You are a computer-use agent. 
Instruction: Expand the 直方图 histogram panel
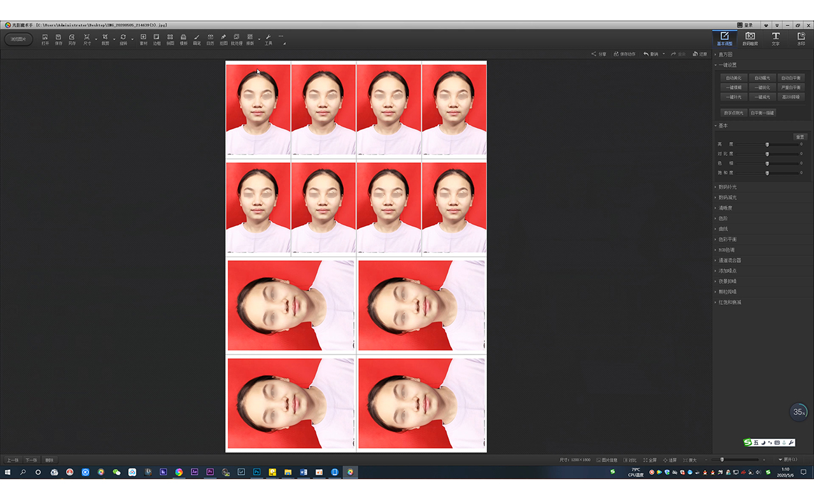point(724,55)
